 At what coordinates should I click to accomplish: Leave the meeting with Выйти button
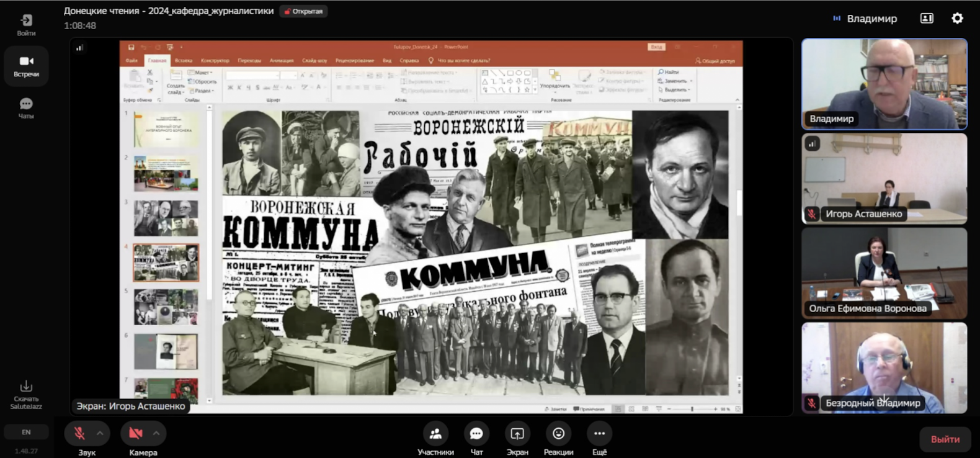(945, 439)
